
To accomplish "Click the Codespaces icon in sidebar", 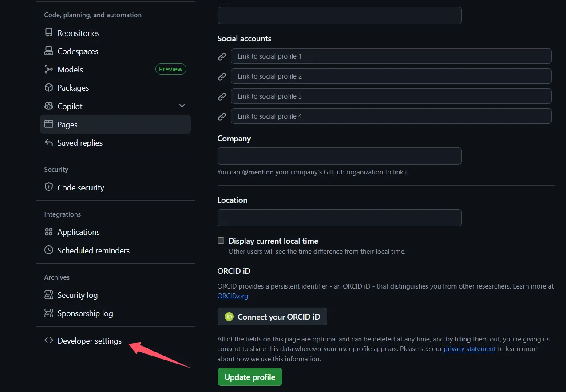I will (x=49, y=51).
